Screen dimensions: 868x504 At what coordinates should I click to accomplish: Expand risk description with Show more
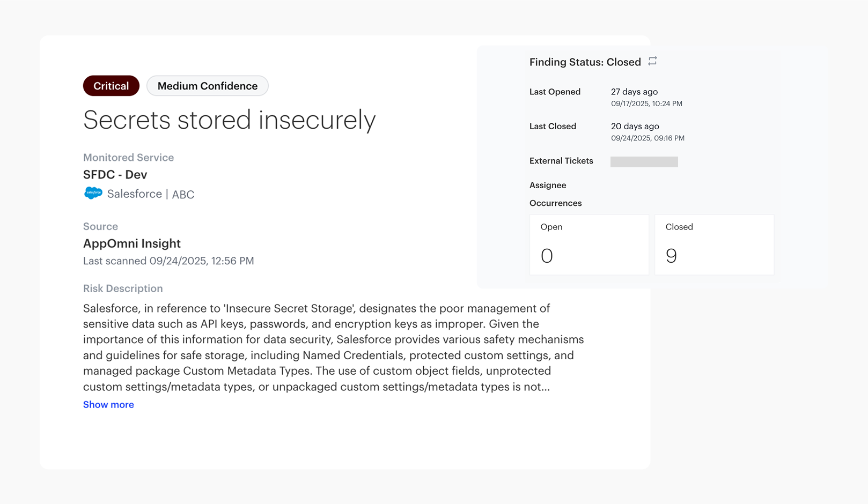[x=108, y=404]
